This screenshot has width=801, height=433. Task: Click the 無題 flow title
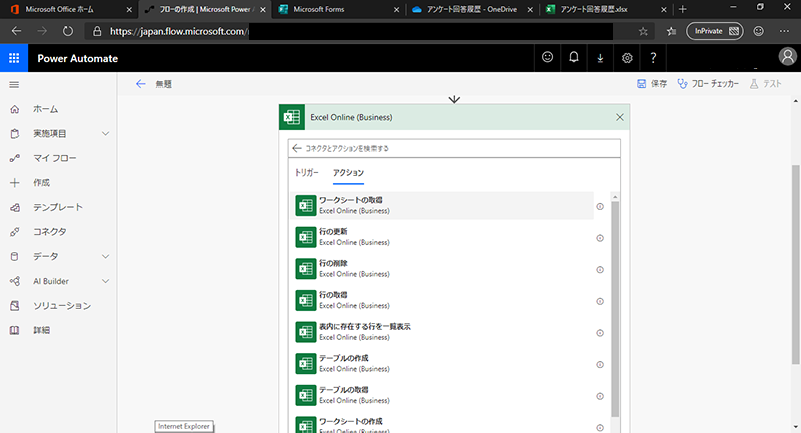point(164,84)
